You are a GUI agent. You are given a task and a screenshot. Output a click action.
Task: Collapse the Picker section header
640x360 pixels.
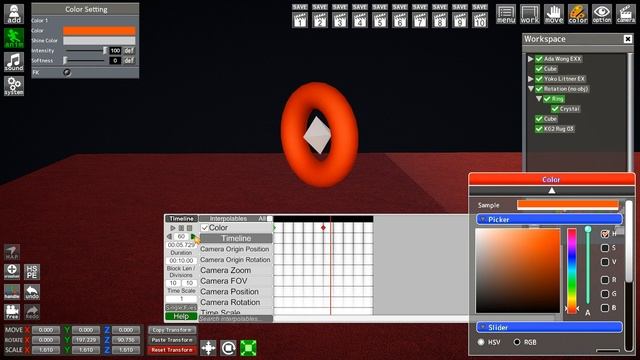tap(549, 220)
